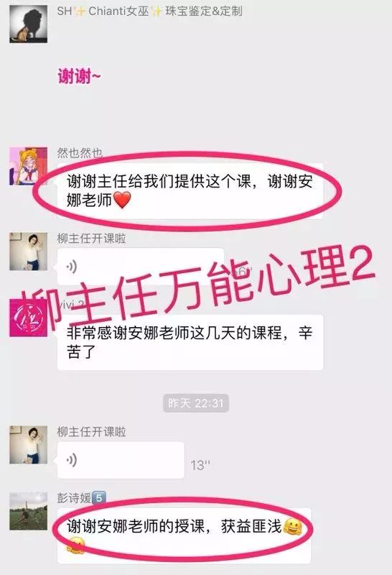Tap the sender name 然也然也
392x575 pixels.
(x=80, y=152)
